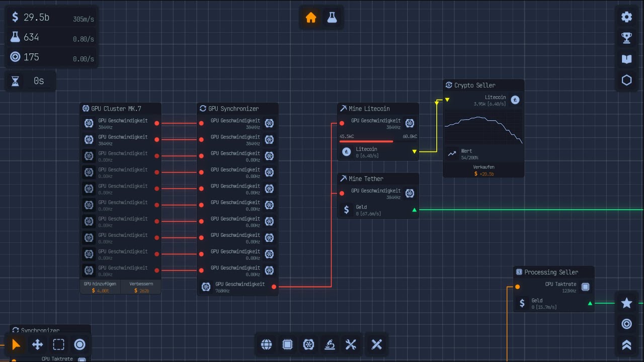Viewport: 644px width, 362px height.
Task: Click the Crypto Seller price chart
Action: click(484, 128)
